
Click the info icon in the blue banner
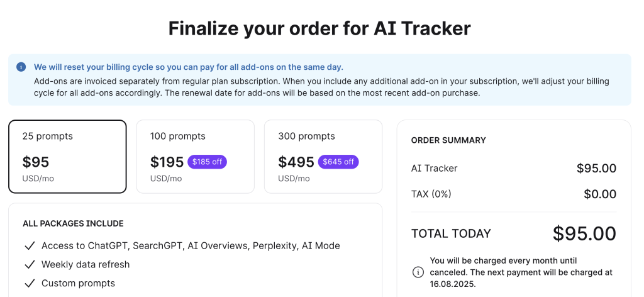coord(21,67)
